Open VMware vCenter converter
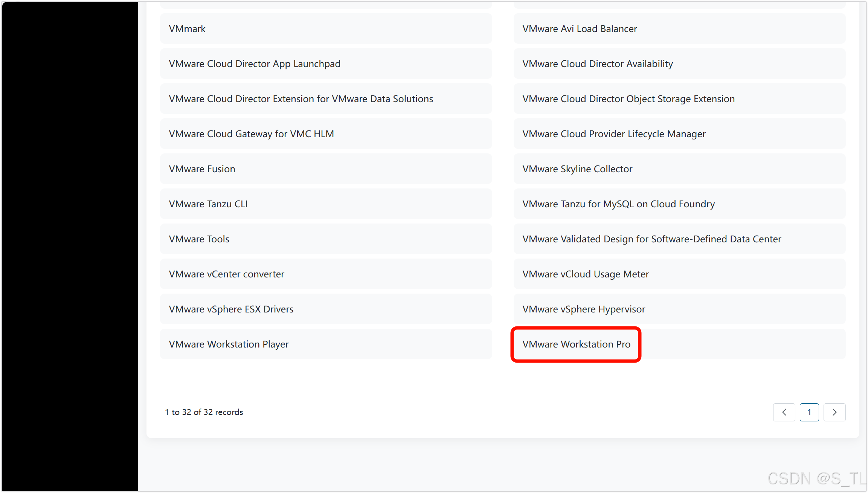 pos(226,274)
